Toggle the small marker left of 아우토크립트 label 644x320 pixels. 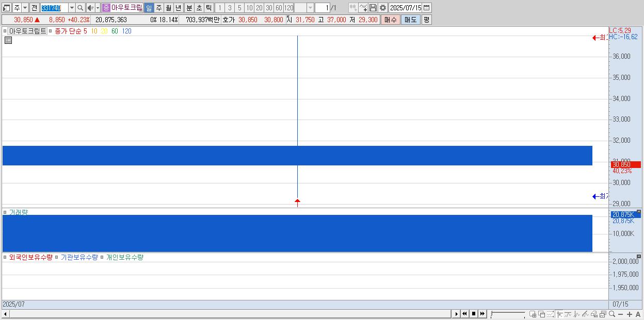(5, 31)
